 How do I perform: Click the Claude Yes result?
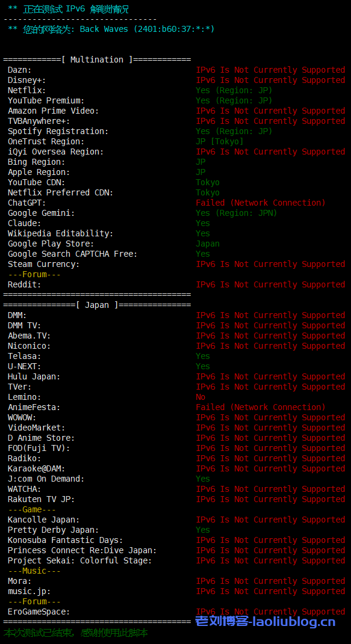coord(203,224)
